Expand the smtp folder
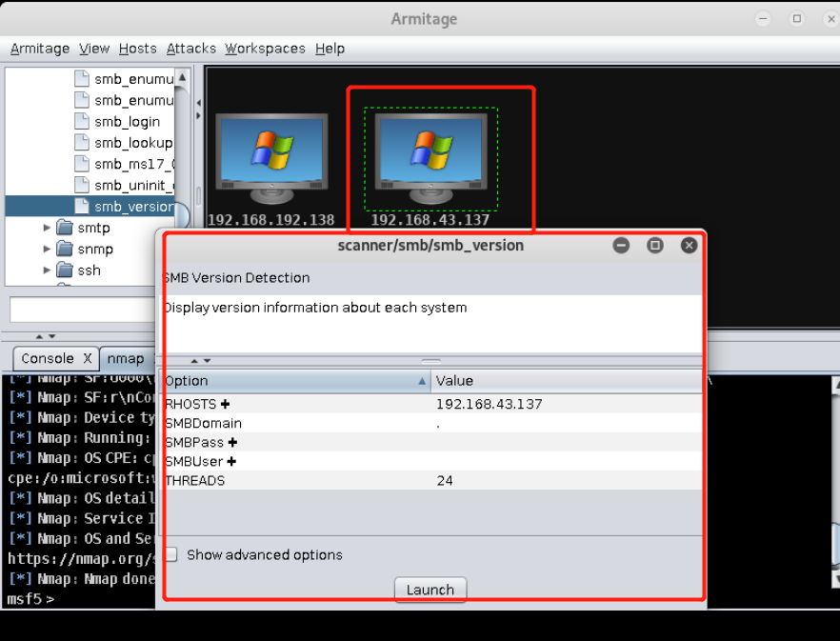This screenshot has width=840, height=641. (48, 228)
